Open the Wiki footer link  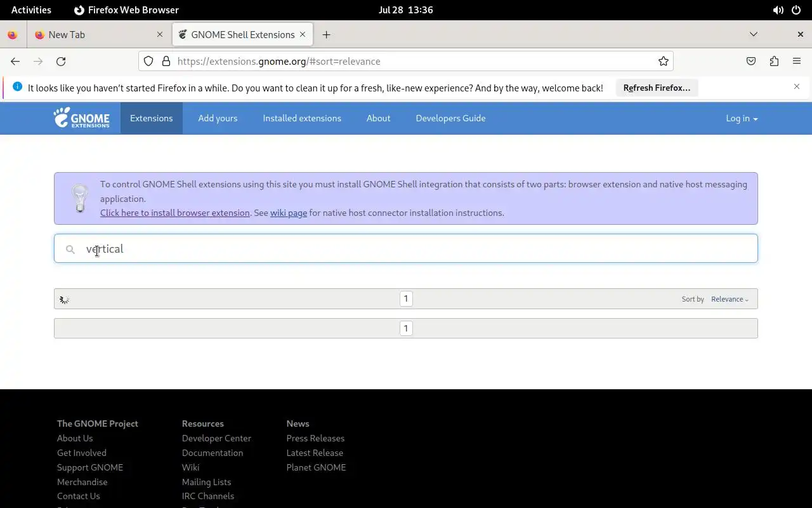tap(190, 467)
